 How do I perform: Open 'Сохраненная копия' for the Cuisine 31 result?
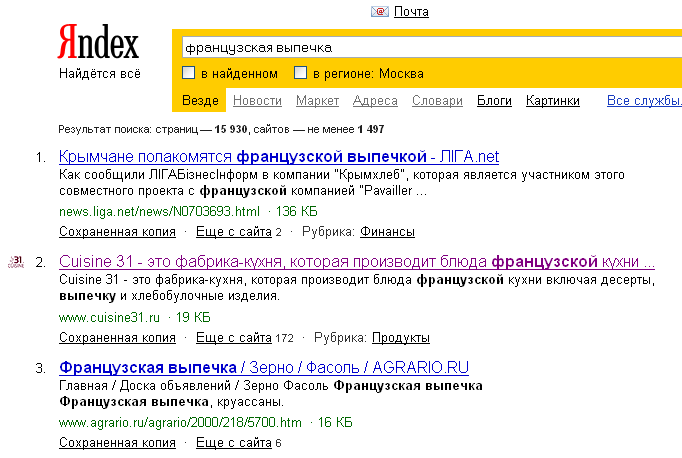[x=117, y=338]
